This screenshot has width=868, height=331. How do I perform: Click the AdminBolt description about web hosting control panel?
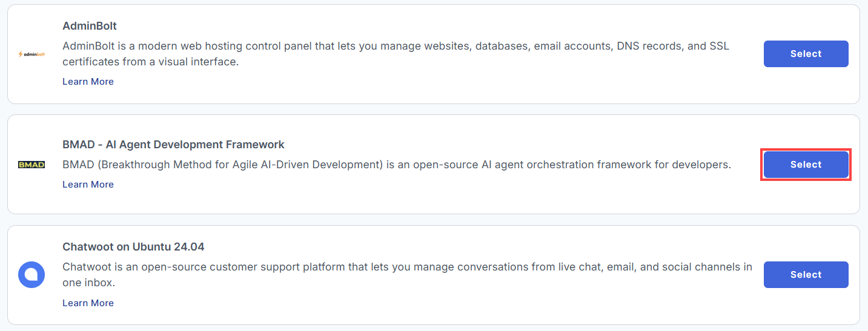(396, 54)
